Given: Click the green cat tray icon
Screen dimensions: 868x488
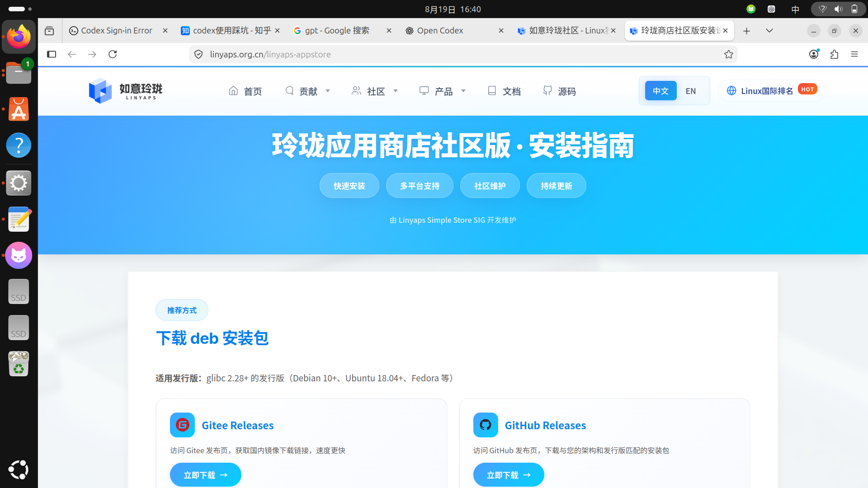Looking at the screenshot, I should (x=751, y=9).
